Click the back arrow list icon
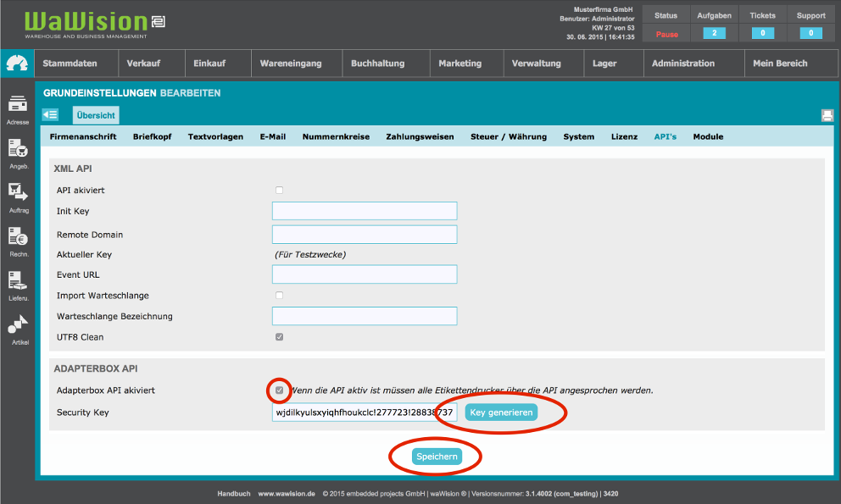Image resolution: width=841 pixels, height=504 pixels. (50, 115)
